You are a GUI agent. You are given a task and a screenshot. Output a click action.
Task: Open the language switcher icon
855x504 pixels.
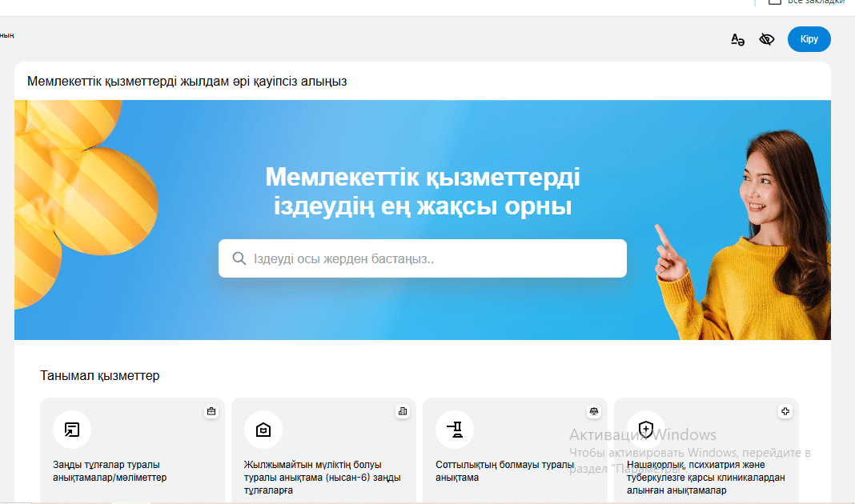tap(737, 39)
